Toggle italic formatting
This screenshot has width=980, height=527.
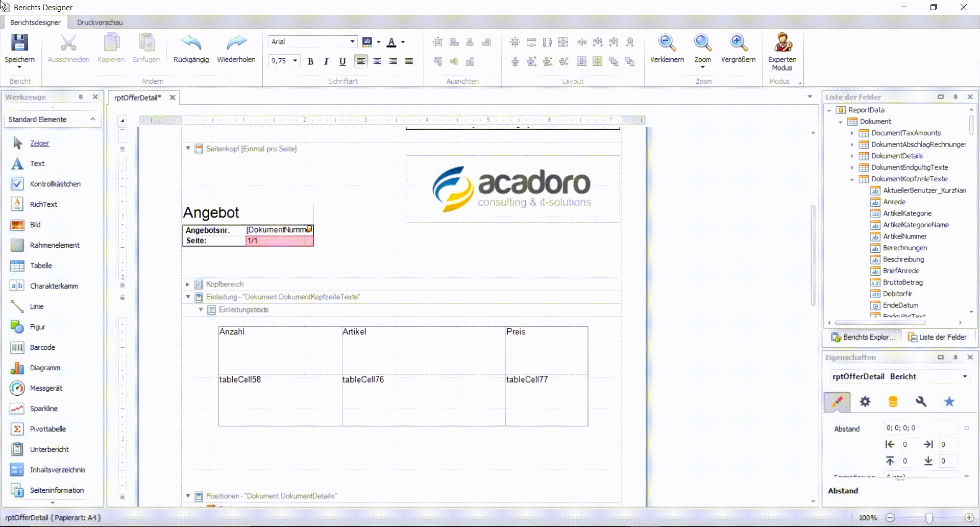pos(326,61)
